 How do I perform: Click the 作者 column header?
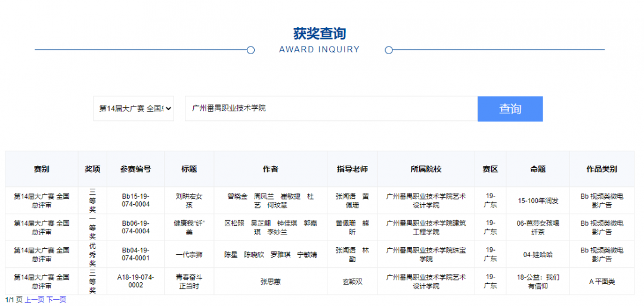pyautogui.click(x=271, y=169)
